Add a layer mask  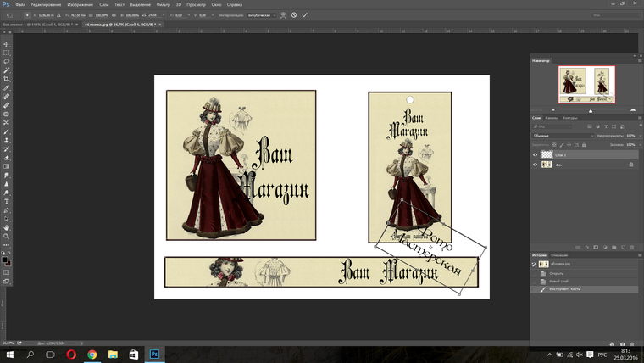pyautogui.click(x=596, y=247)
